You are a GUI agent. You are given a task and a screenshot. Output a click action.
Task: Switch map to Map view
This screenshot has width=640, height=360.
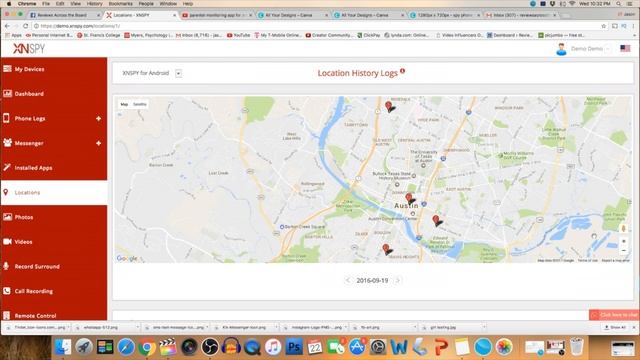[124, 104]
